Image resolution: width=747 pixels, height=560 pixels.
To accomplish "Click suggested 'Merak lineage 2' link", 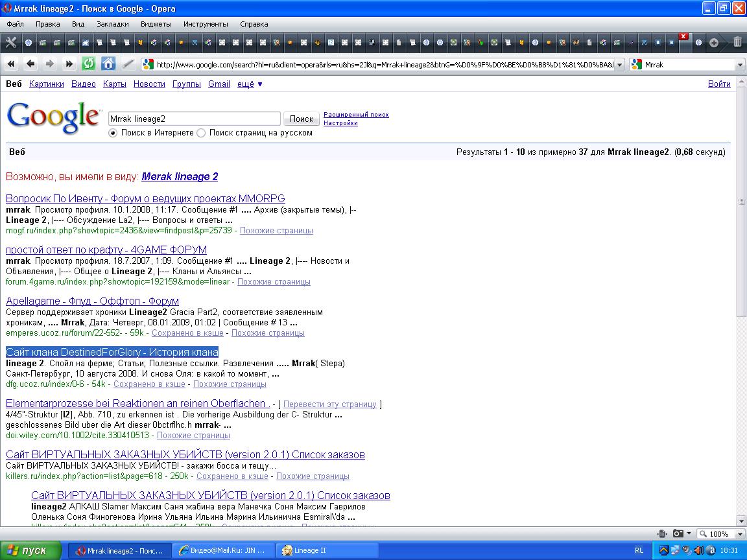I will (180, 177).
